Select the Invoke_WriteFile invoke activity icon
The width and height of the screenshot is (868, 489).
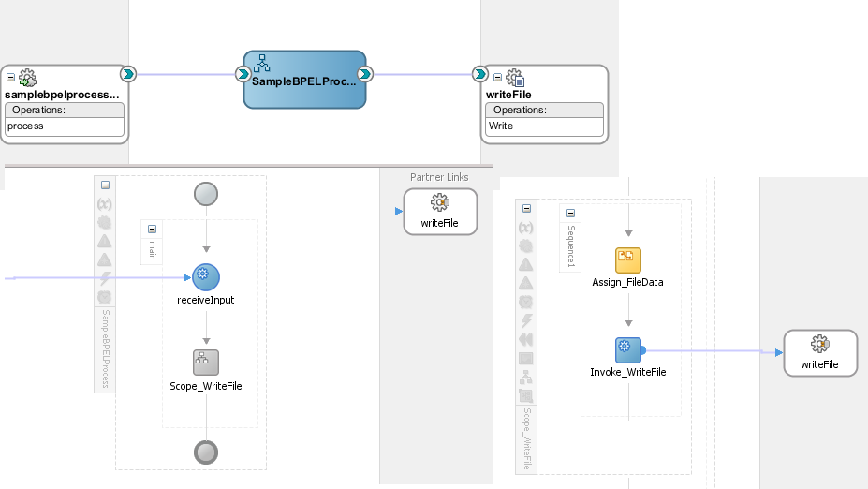pos(628,350)
